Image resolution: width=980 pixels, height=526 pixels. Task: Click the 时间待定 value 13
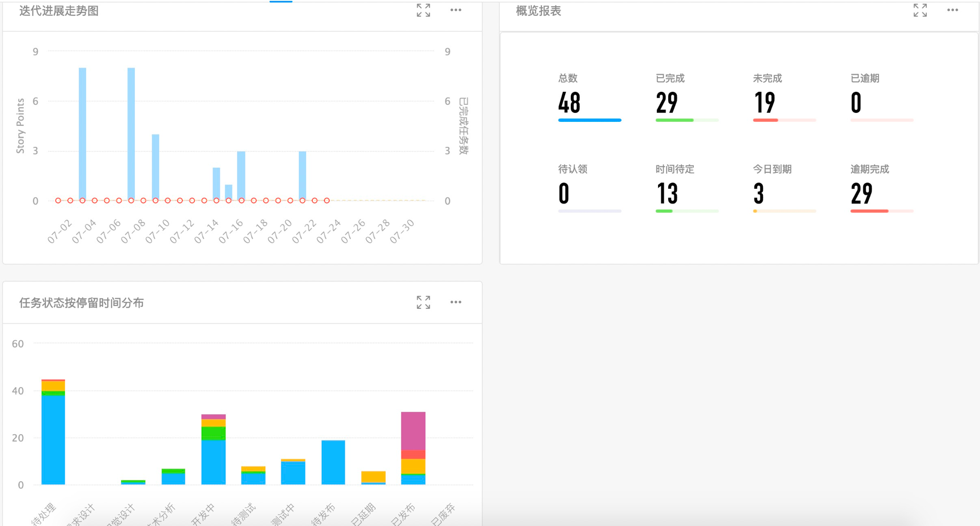click(667, 194)
